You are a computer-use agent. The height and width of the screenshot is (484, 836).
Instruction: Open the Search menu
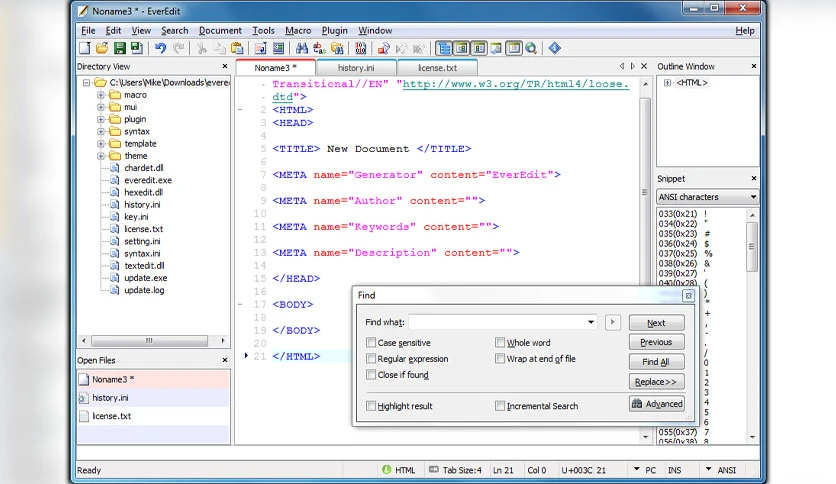[x=174, y=30]
